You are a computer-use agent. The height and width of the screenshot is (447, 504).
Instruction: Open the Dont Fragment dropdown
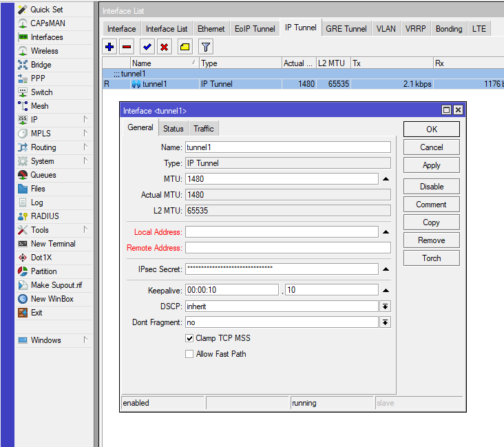pos(385,322)
